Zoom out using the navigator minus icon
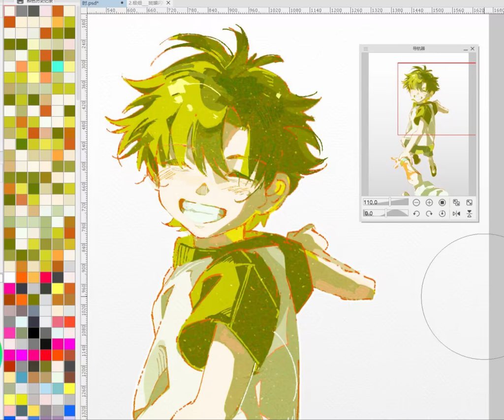The image size is (504, 420). (x=416, y=202)
